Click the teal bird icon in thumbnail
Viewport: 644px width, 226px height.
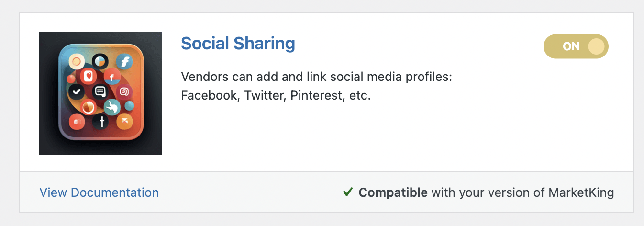(x=112, y=107)
